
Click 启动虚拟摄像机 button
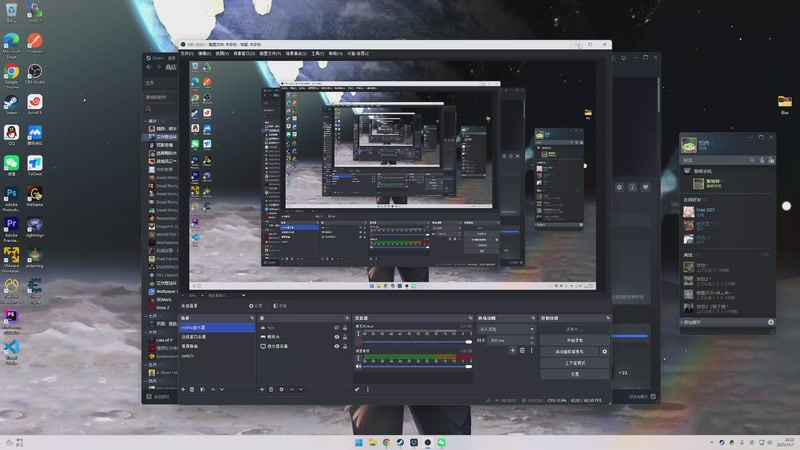coord(570,352)
